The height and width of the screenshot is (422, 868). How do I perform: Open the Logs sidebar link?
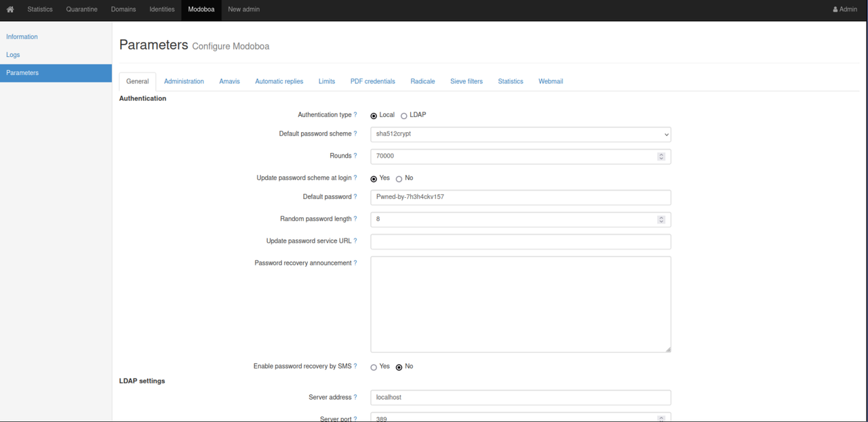click(x=13, y=55)
